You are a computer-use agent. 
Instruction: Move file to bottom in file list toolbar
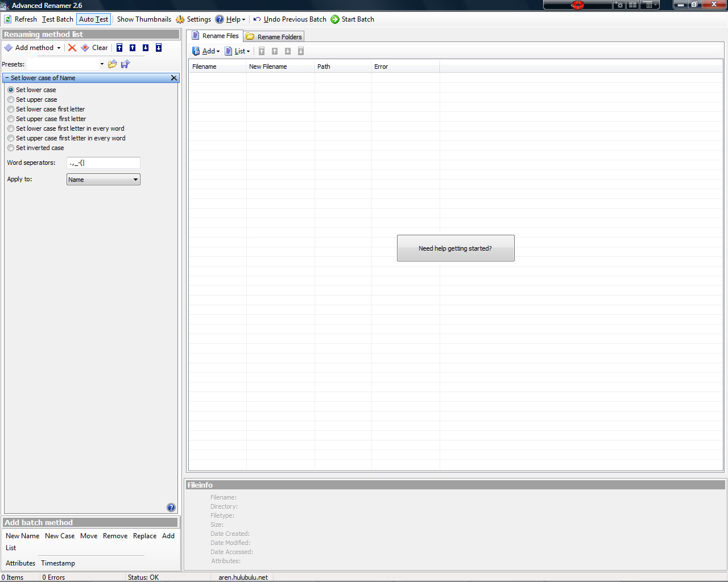pos(301,51)
